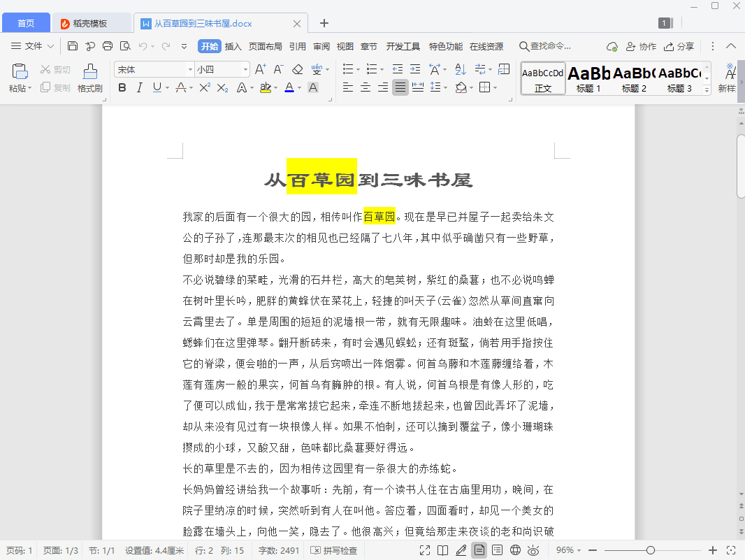Toggle spell check in status bar

coord(334,550)
